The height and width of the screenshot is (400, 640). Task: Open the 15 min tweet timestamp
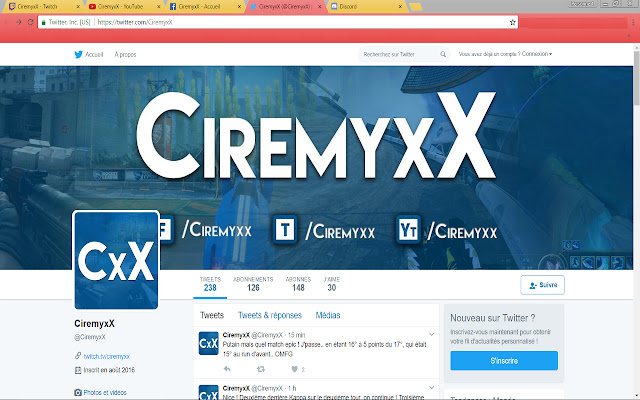(296, 335)
